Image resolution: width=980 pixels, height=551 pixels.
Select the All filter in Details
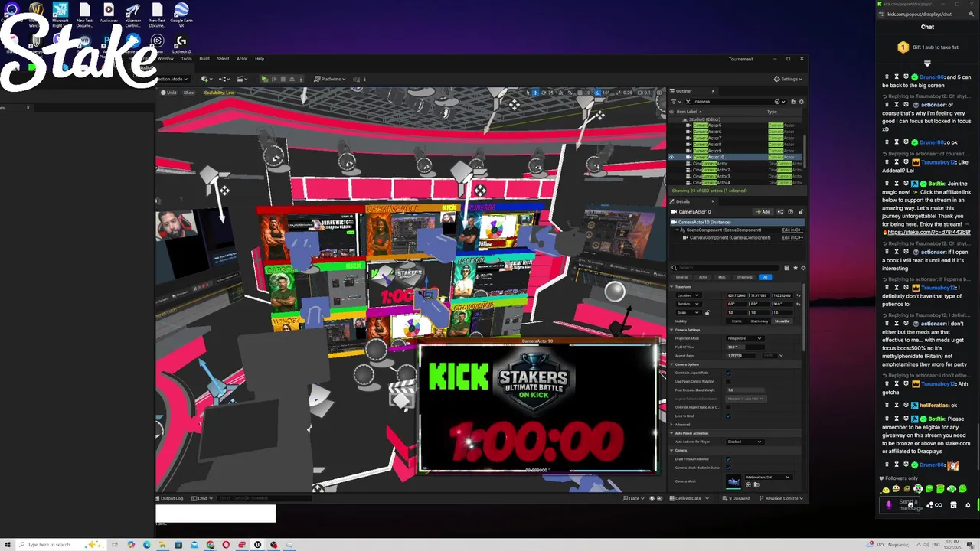(765, 277)
